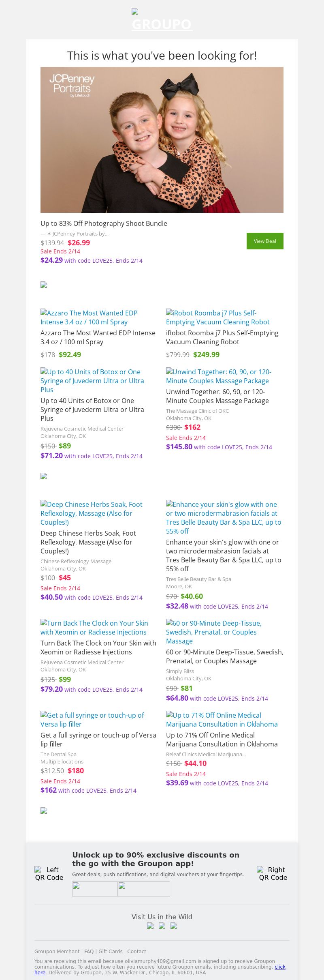Open iRobot Roomba j7 Plus deal link
This screenshot has width=324, height=980.
click(x=217, y=317)
